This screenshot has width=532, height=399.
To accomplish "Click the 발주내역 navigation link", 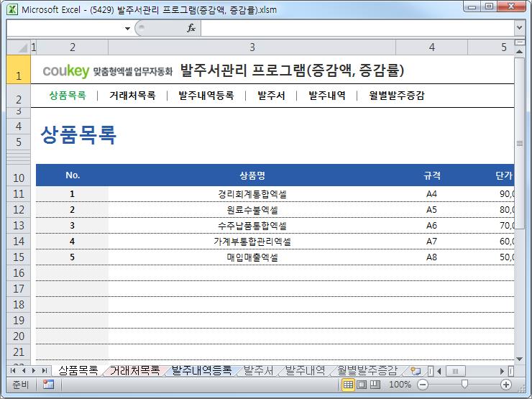I will (327, 96).
